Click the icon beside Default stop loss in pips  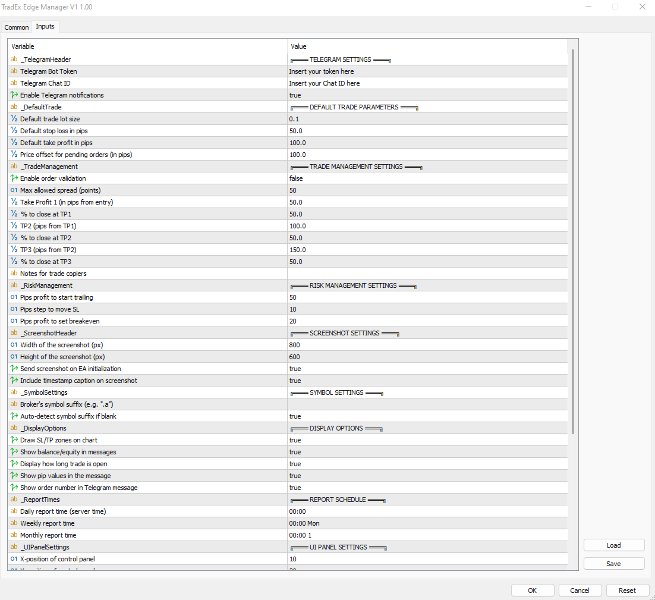(14, 130)
